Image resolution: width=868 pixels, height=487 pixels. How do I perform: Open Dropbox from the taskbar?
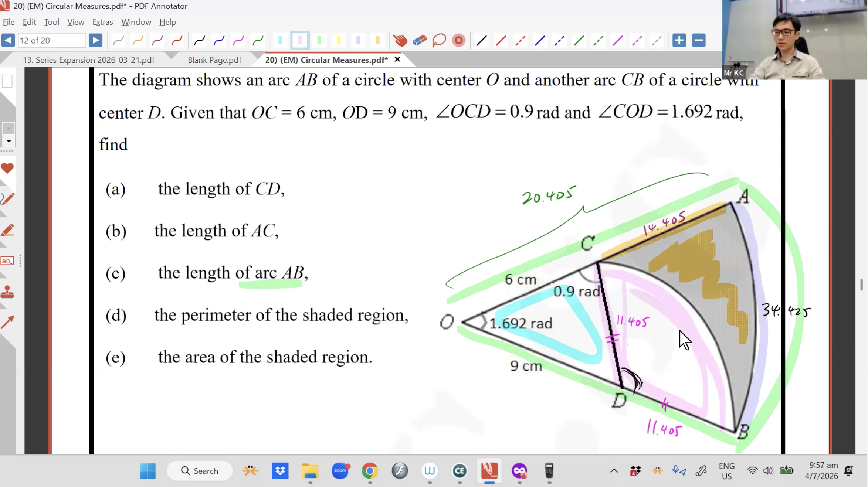point(280,471)
